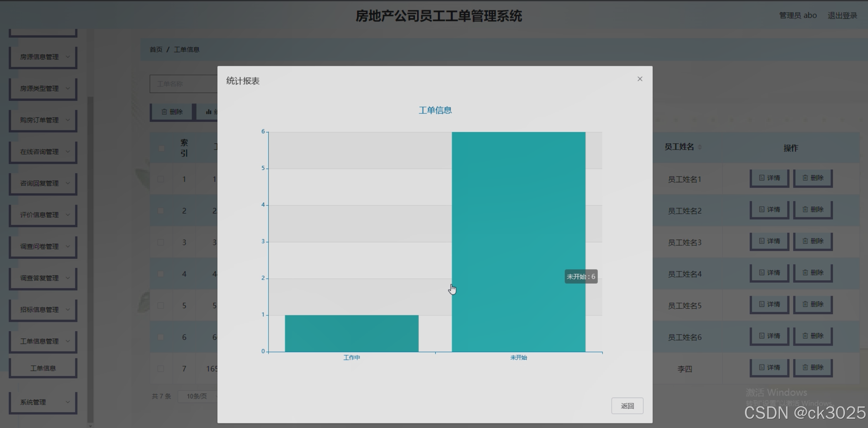The width and height of the screenshot is (868, 428).
Task: Click 退出登录 link in header
Action: click(842, 15)
